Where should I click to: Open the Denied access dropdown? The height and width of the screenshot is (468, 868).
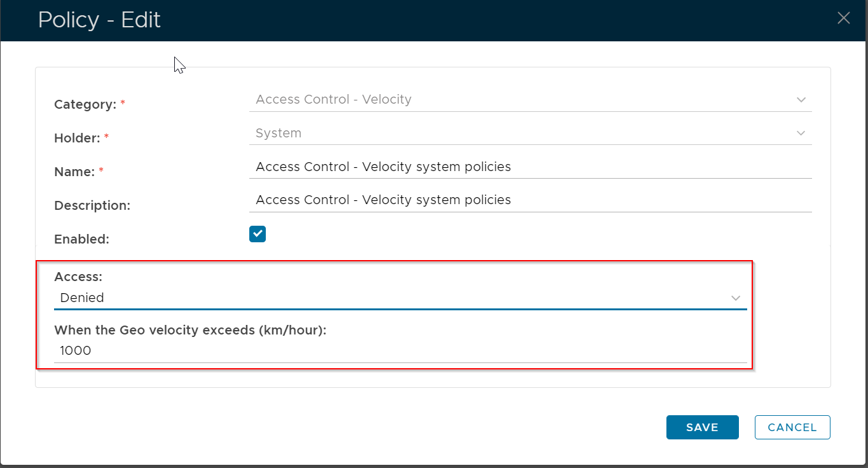[394, 298]
